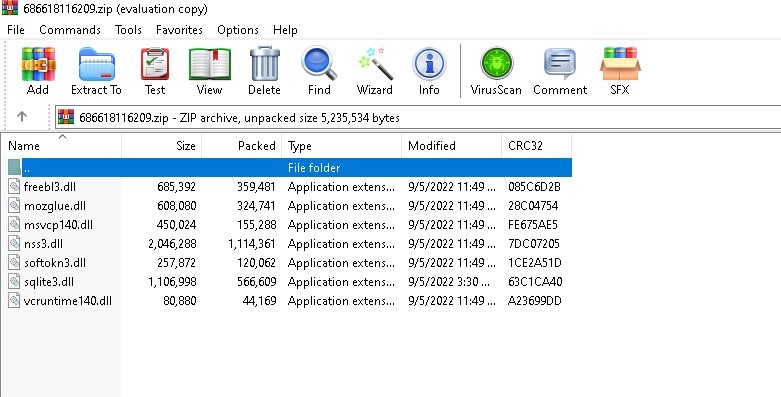Open the Comment bubble tool

point(560,64)
